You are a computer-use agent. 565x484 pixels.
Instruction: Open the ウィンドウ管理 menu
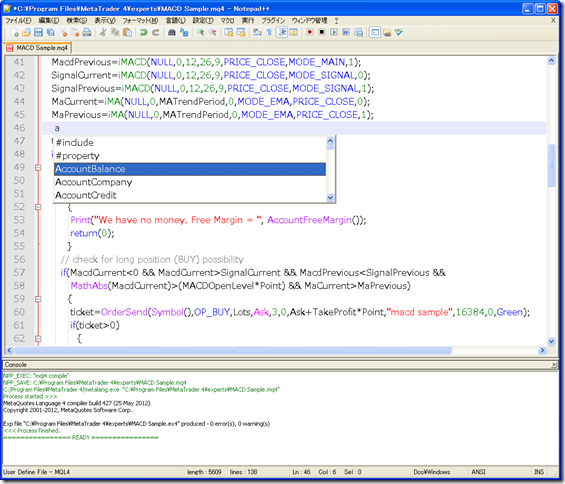tap(310, 21)
